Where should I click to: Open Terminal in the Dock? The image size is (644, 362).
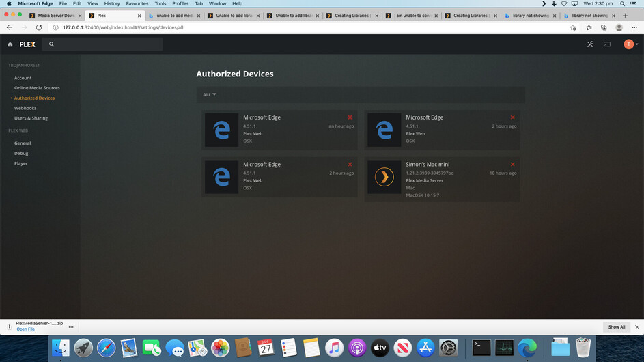click(x=481, y=348)
